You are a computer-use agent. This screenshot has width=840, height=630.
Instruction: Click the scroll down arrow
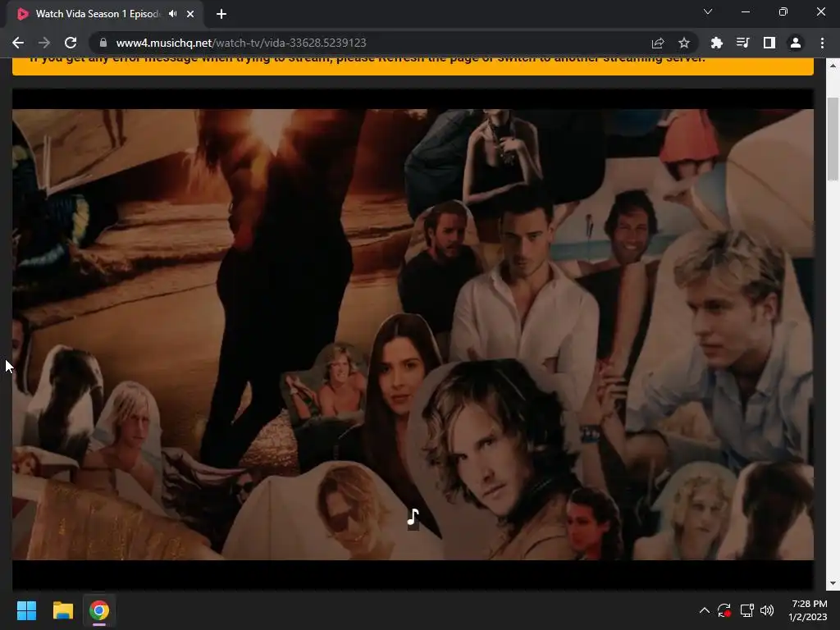tap(833, 584)
